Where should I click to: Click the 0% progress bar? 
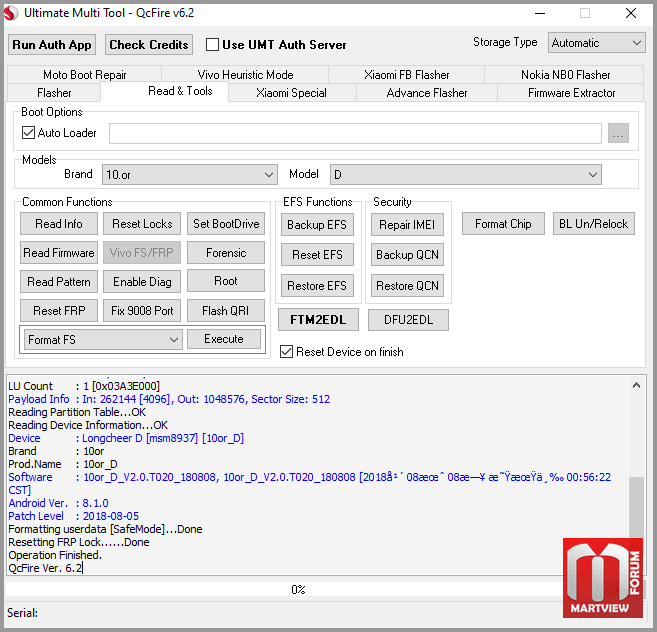298,590
